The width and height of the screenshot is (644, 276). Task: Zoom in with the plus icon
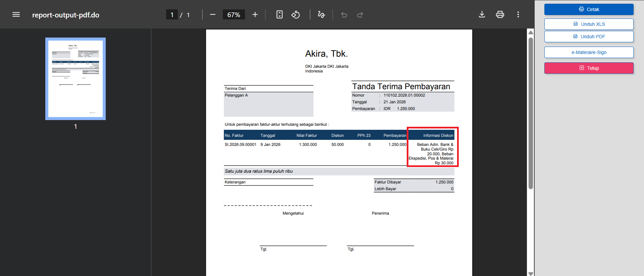(x=255, y=15)
